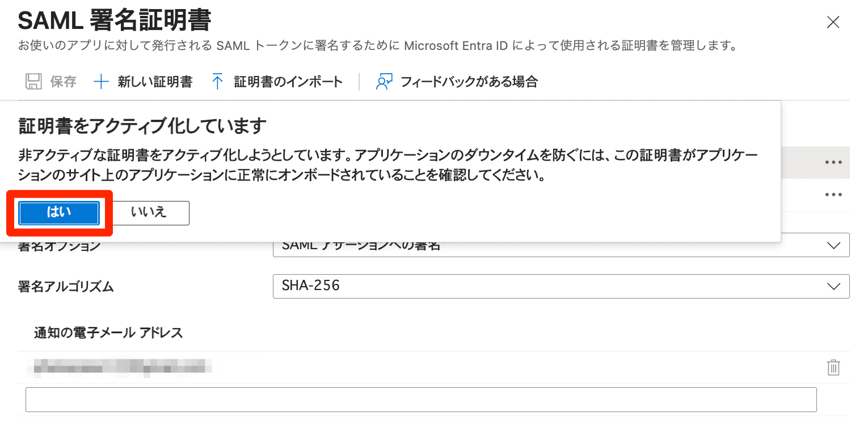Image resolution: width=868 pixels, height=428 pixels.
Task: Click the trash icon beside the notification email
Action: click(833, 368)
